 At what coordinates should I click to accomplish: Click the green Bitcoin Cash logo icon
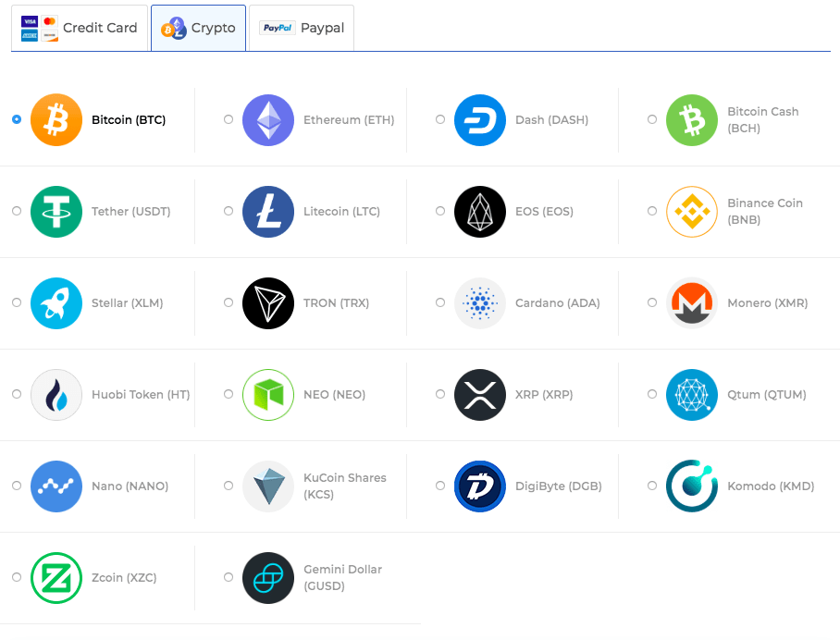692,119
